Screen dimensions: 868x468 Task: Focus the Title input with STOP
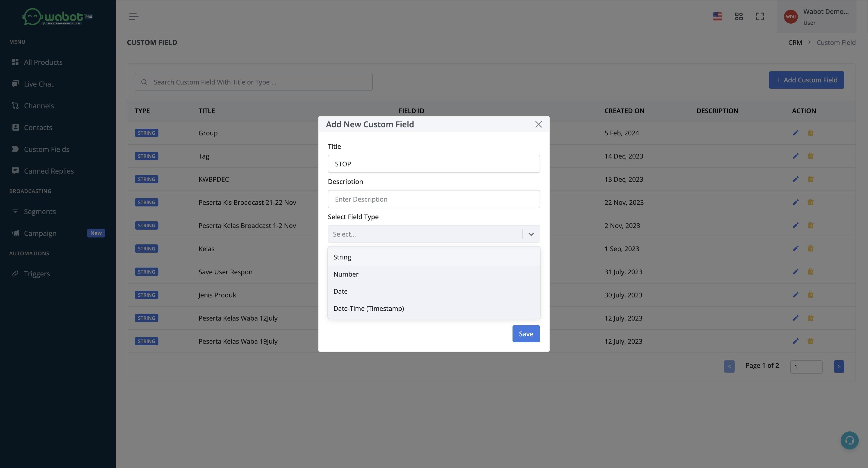coord(434,164)
